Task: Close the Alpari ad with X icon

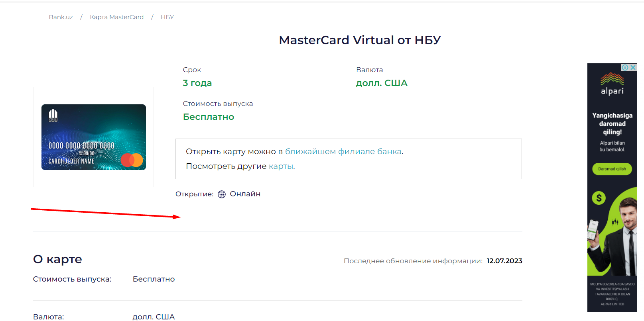Action: [633, 67]
